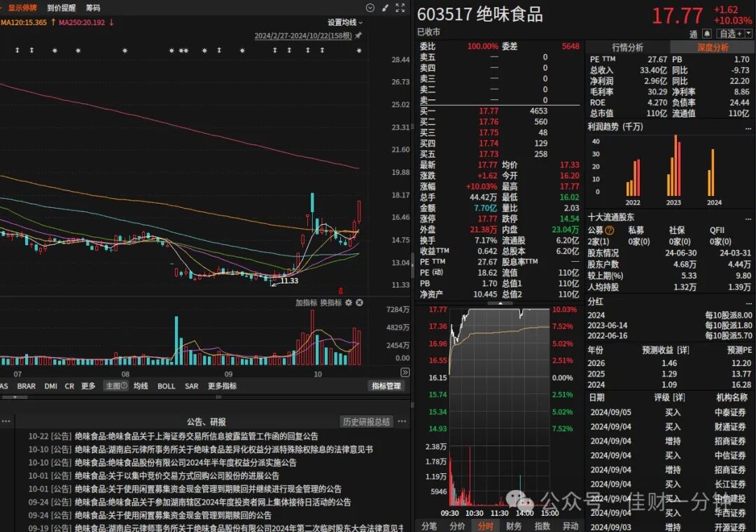Click the last star event marker above K-line
This screenshot has height=532, width=756.
358,50
